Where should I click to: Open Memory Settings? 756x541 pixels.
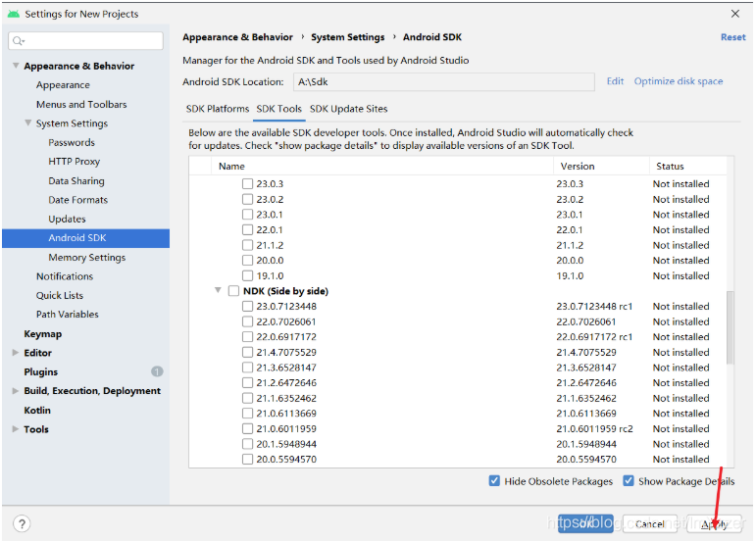(x=87, y=257)
